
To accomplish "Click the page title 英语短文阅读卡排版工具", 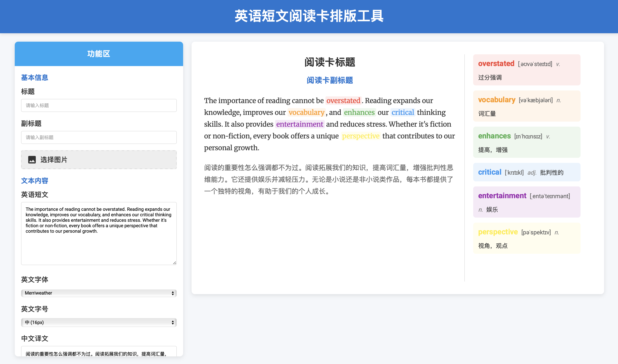I will click(309, 16).
